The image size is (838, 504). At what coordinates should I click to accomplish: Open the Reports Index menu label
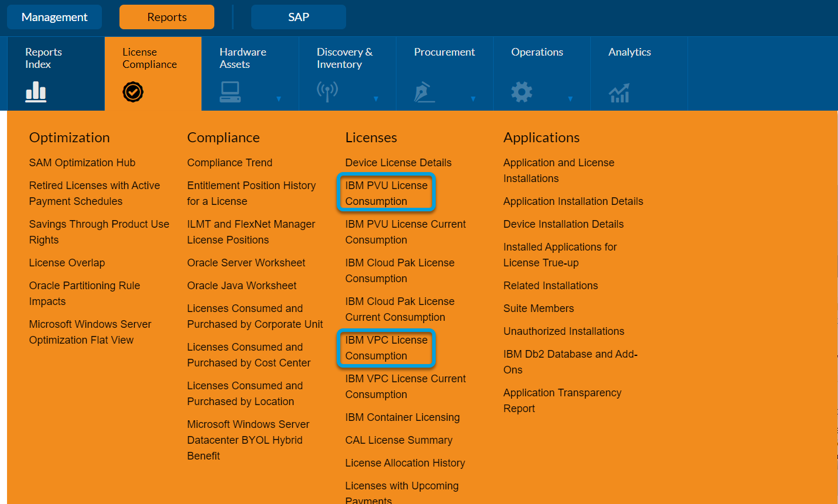coord(43,58)
